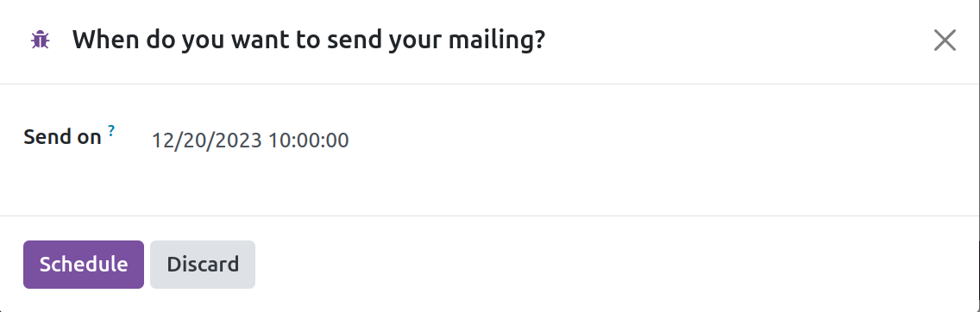This screenshot has height=312, width=980.
Task: Open the debug bug icon menu
Action: click(41, 40)
